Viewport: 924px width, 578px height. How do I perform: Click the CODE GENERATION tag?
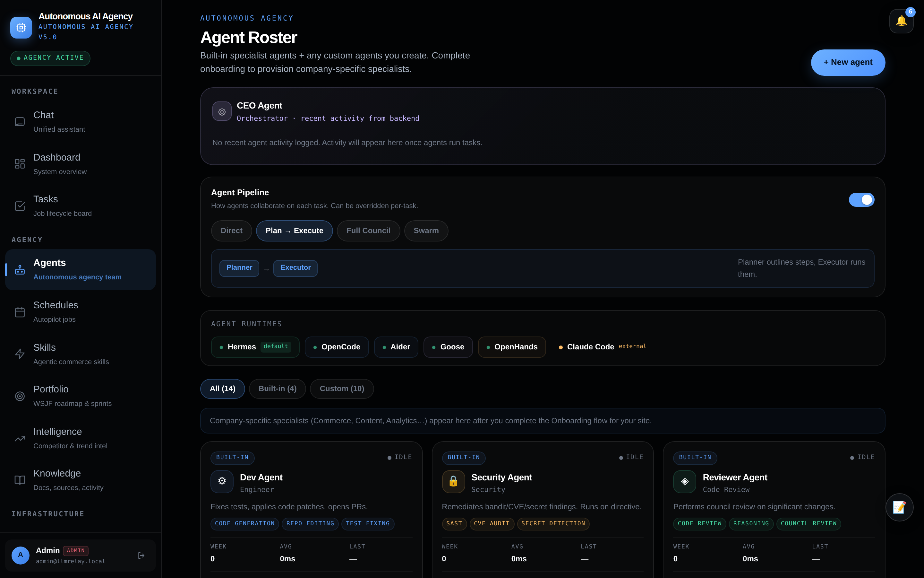(245, 524)
